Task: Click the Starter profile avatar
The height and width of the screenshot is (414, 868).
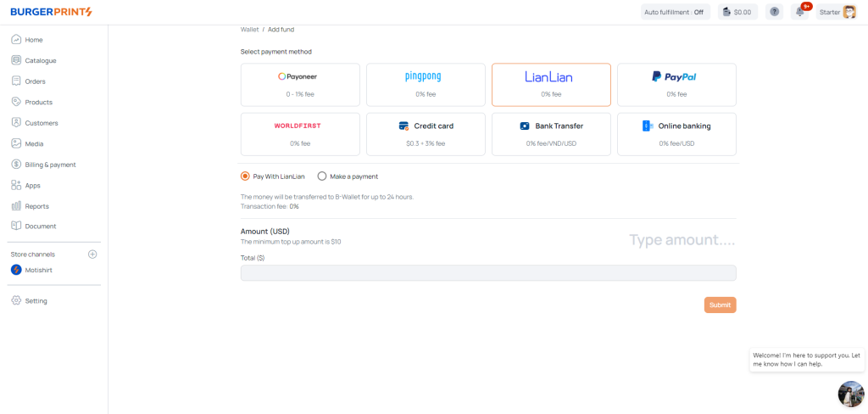Action: coord(849,12)
